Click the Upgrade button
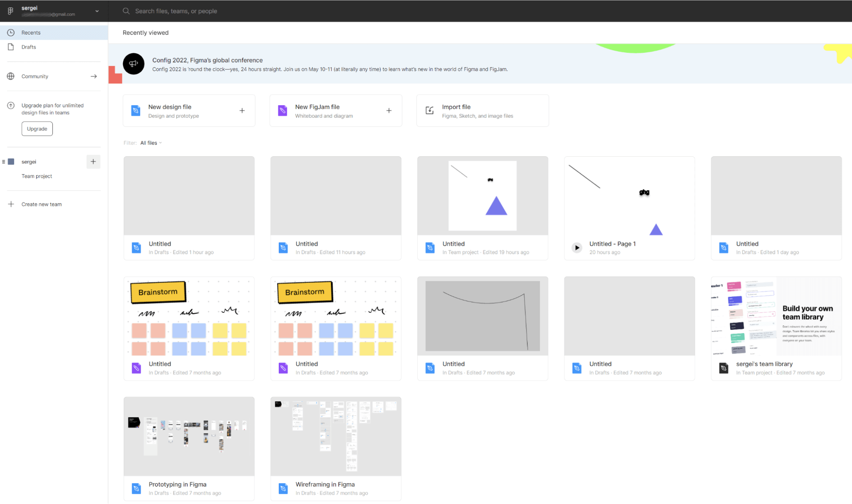Viewport: 852px width, 504px height. [x=37, y=129]
